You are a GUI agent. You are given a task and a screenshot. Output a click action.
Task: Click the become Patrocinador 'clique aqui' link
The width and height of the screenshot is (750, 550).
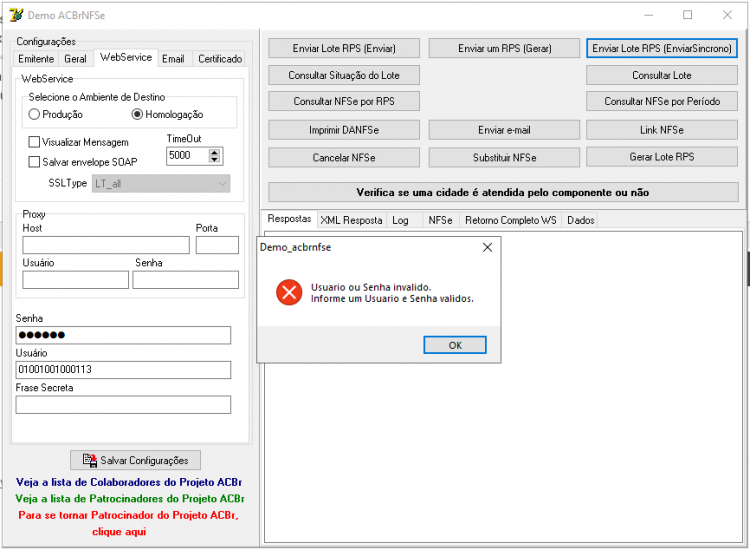pos(119,531)
